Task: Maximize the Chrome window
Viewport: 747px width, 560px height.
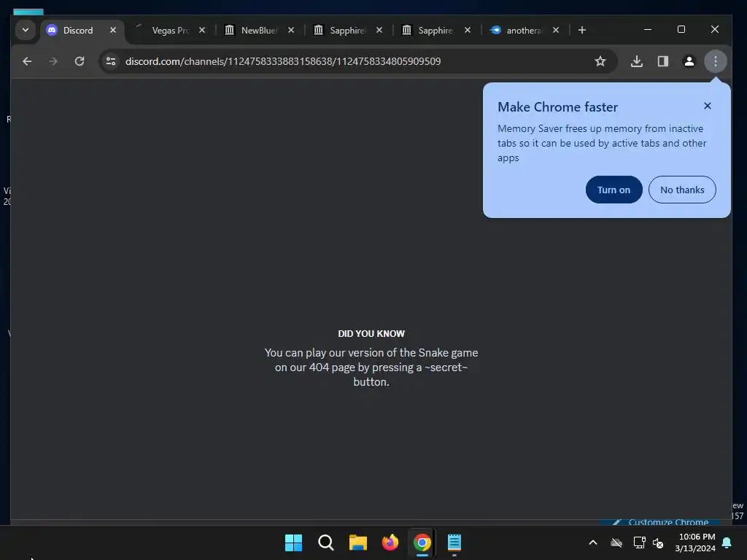Action: [681, 29]
